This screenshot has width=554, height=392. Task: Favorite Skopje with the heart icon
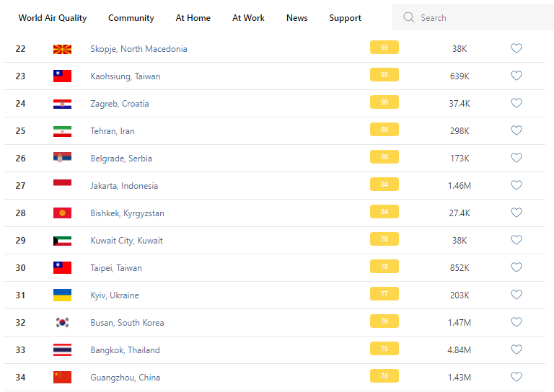[516, 48]
